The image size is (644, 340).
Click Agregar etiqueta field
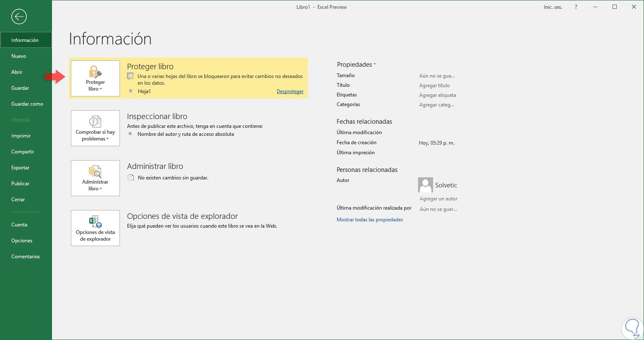pyautogui.click(x=438, y=95)
